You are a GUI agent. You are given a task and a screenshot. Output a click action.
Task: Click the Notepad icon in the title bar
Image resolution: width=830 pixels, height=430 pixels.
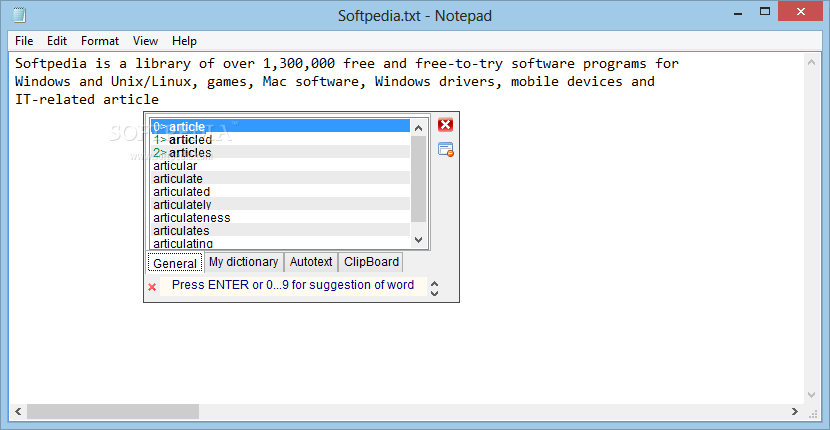coord(20,15)
